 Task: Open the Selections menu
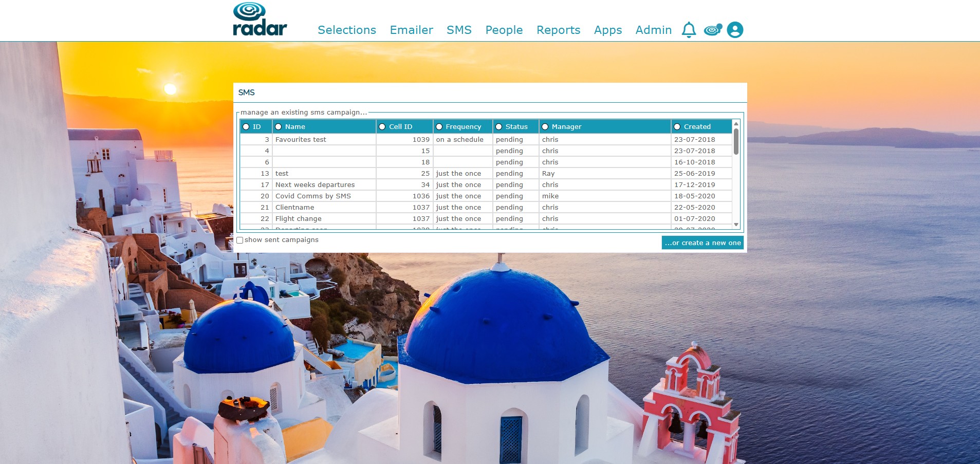point(347,30)
